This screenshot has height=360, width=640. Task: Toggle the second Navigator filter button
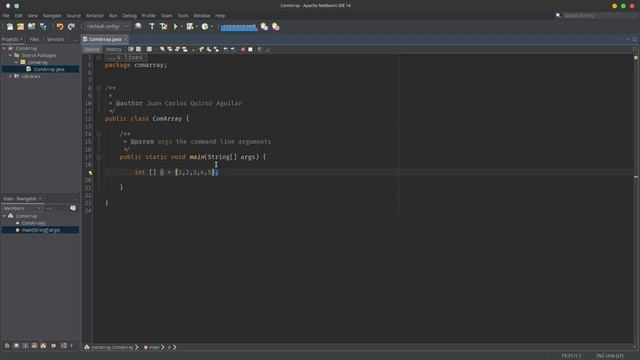(16, 346)
